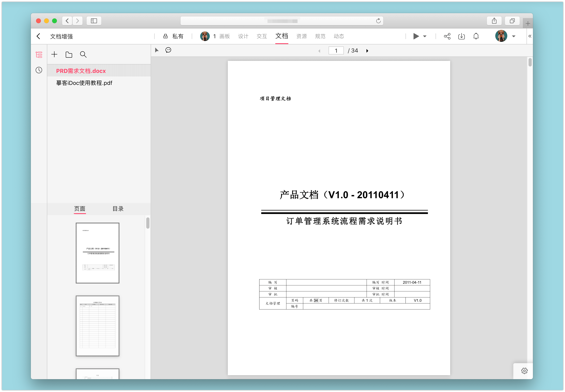The height and width of the screenshot is (392, 565).
Task: Collapse the right panel with double chevron
Action: pos(530,36)
